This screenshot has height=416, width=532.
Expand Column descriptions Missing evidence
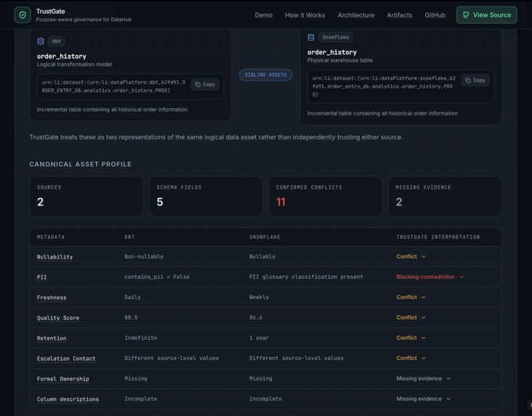[x=424, y=399]
